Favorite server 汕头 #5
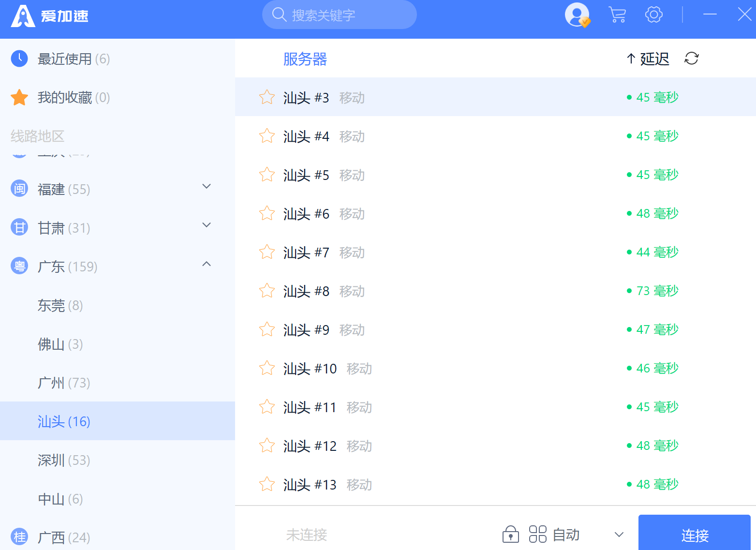The image size is (756, 550). pyautogui.click(x=267, y=175)
